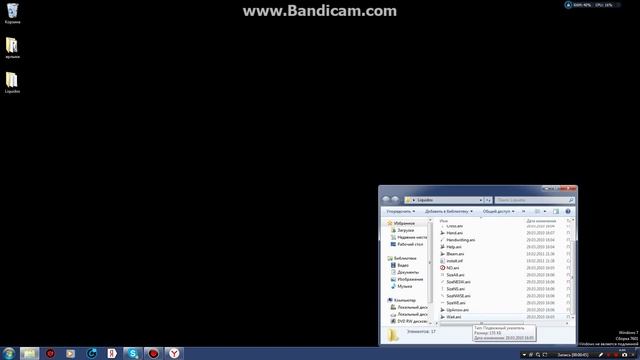The image size is (640, 360).
Task: Show more toolbar commands chevron
Action: 524,211
